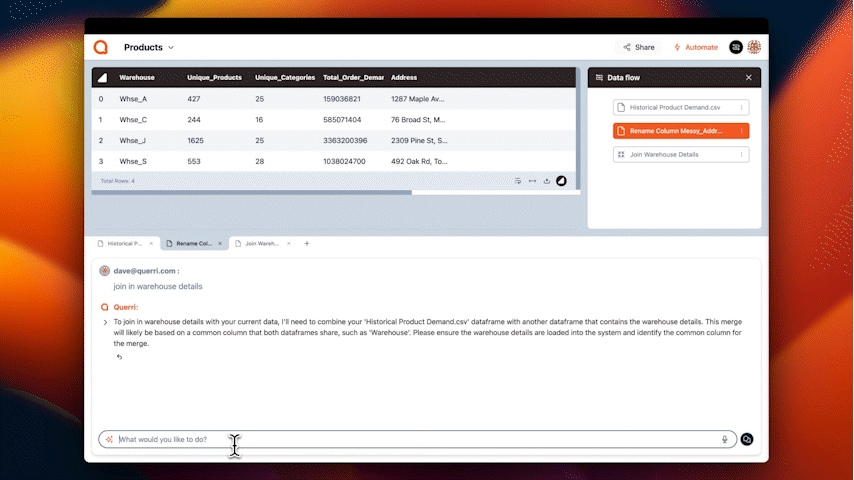854x480 pixels.
Task: Click the table corner icon in header row
Action: pos(101,77)
